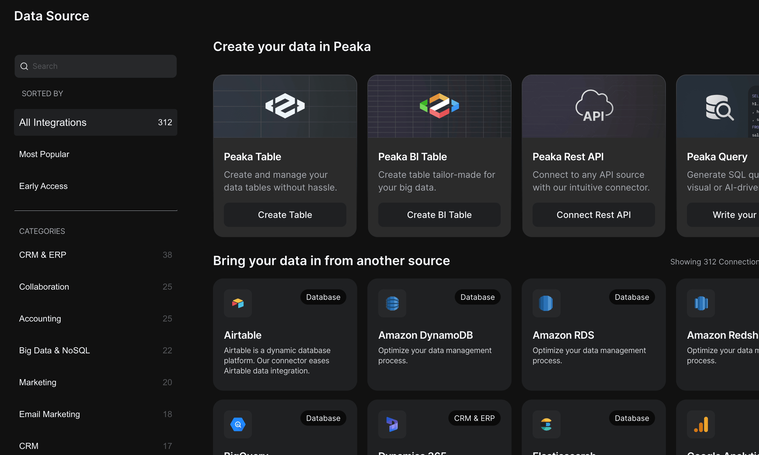Click the Database tag on Airtable card
Viewport: 759px width, 455px height.
[323, 297]
